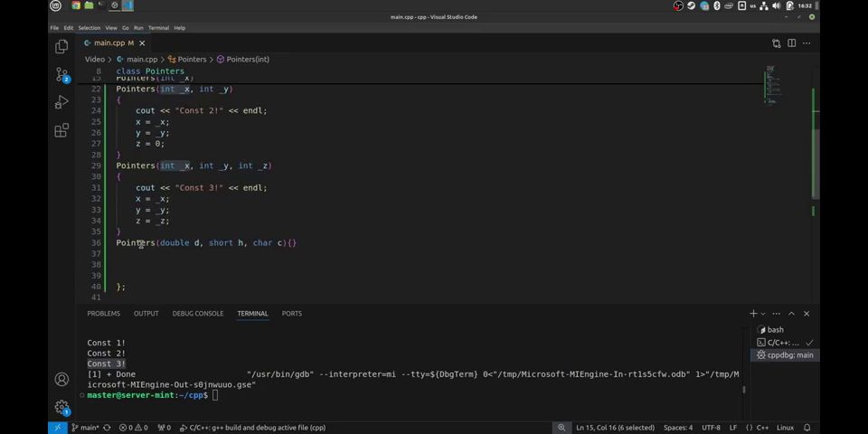Image resolution: width=868 pixels, height=434 pixels.
Task: Open notifications bell in status bar
Action: (807, 428)
